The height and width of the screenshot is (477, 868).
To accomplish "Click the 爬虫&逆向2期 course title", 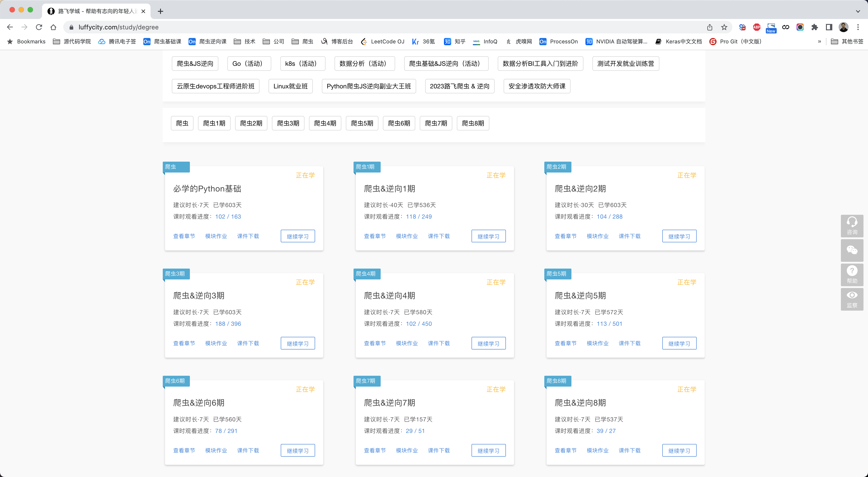I will (x=580, y=189).
